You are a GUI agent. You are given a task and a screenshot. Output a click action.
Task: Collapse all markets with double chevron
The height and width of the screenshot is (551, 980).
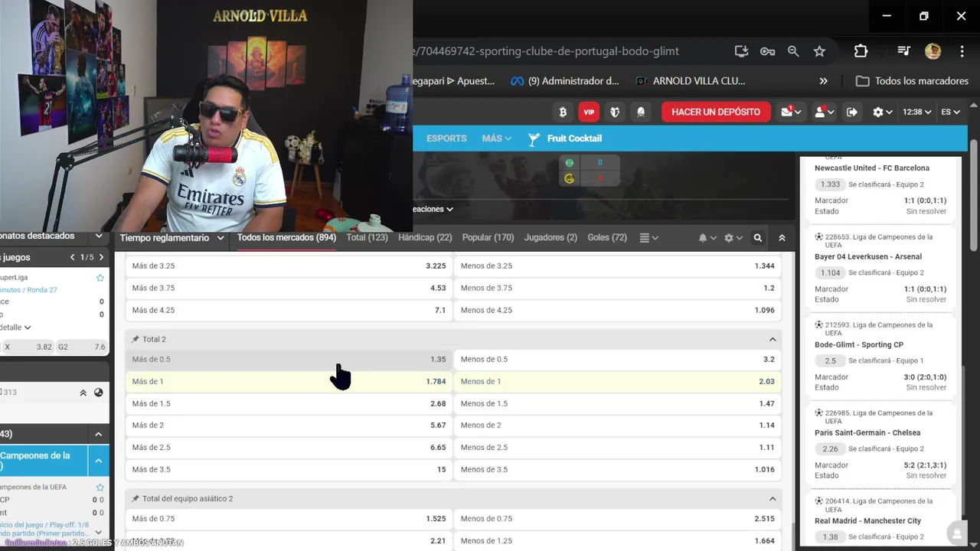pyautogui.click(x=782, y=238)
